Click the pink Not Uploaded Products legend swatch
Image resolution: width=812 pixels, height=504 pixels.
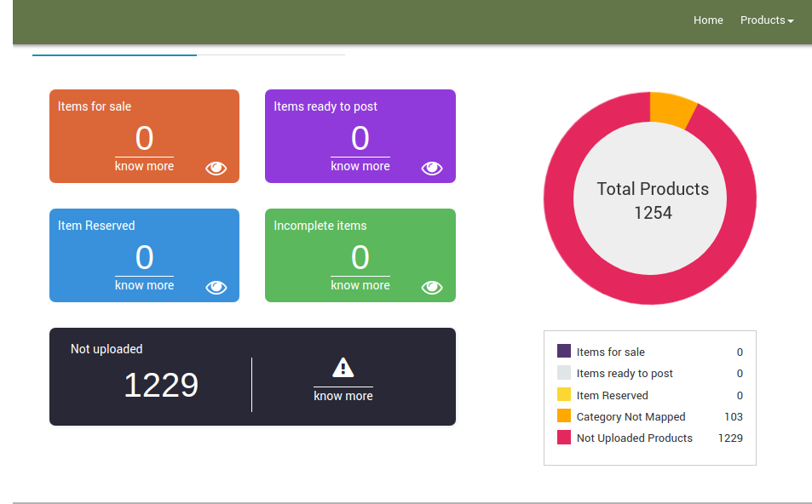point(564,438)
